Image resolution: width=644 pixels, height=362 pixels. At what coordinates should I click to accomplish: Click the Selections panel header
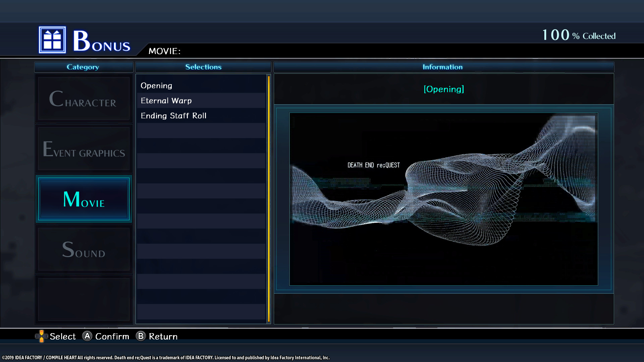pos(203,67)
